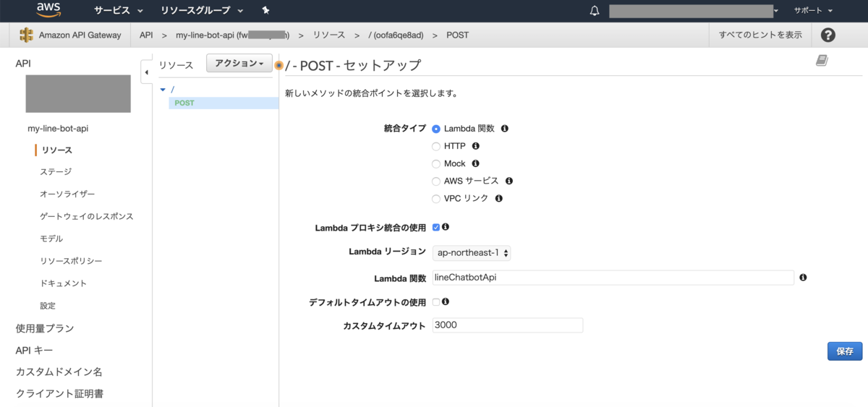Click the 保存 save button
Screen dimensions: 868x407
[x=845, y=351]
